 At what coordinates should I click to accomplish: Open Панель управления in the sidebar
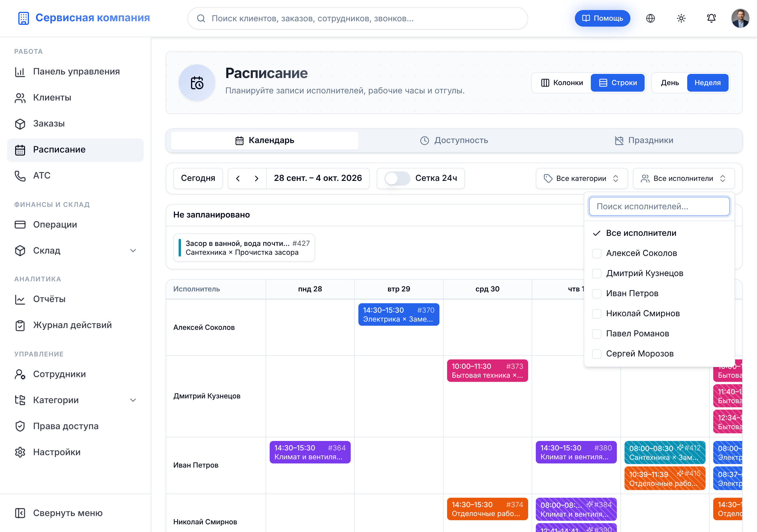pyautogui.click(x=75, y=72)
